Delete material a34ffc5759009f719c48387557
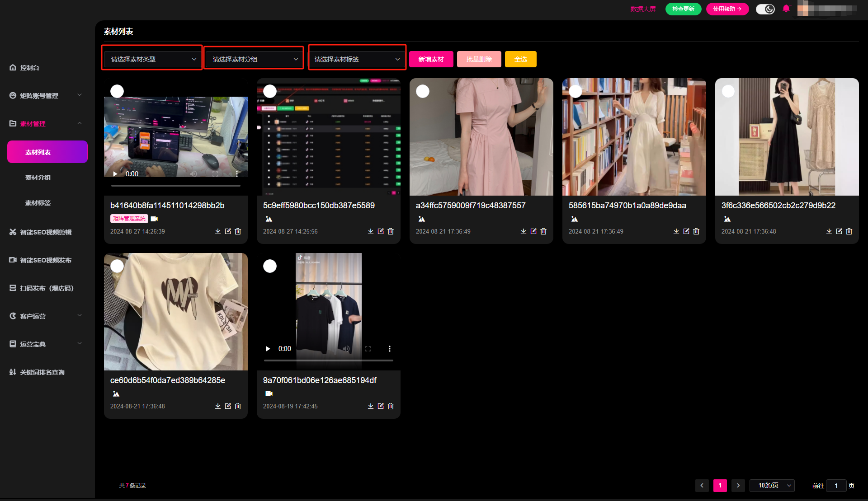 click(543, 231)
